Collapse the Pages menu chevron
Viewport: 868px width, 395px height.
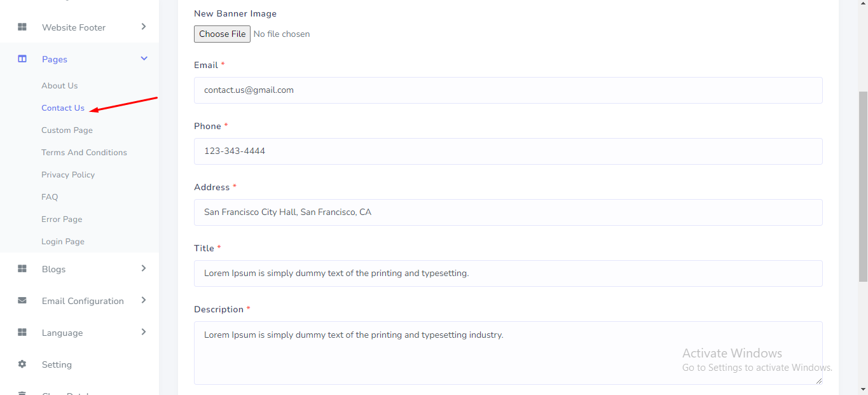(144, 59)
